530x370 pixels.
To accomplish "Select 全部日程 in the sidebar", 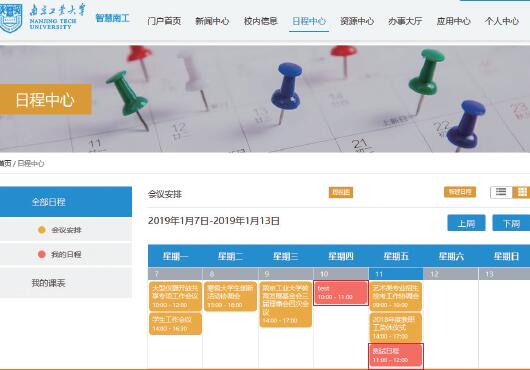I will click(x=66, y=202).
